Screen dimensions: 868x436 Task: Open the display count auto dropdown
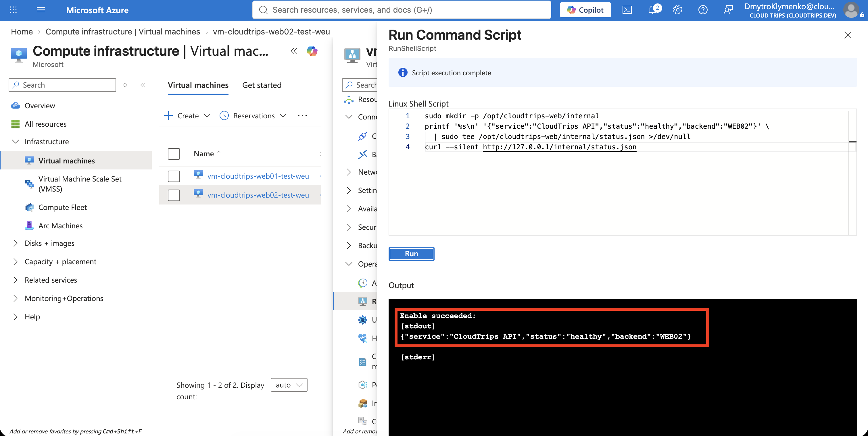click(x=289, y=385)
